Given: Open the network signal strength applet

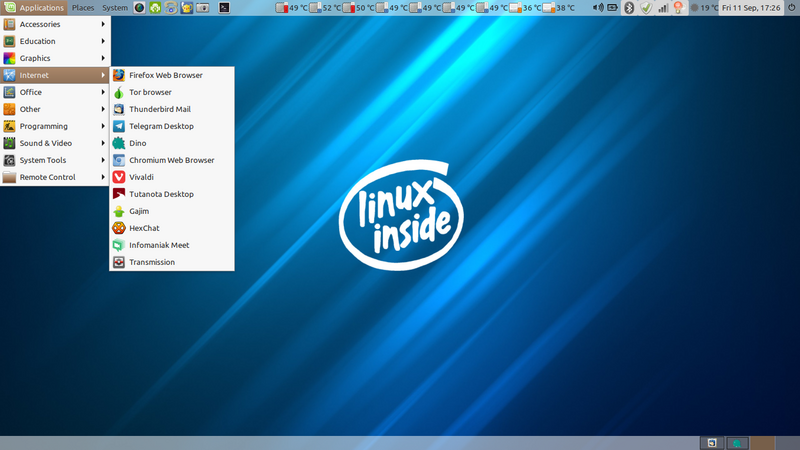Looking at the screenshot, I should click(663, 8).
